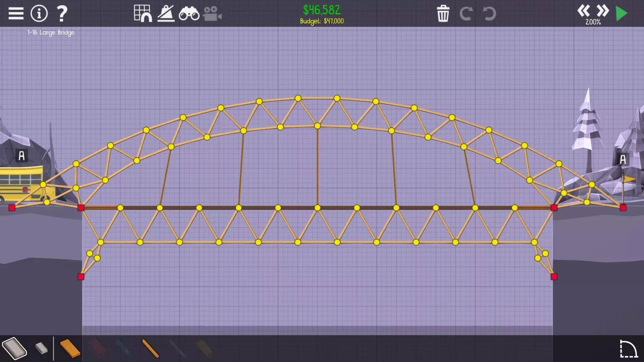
Task: Delete bridge with trash can icon
Action: tap(443, 14)
